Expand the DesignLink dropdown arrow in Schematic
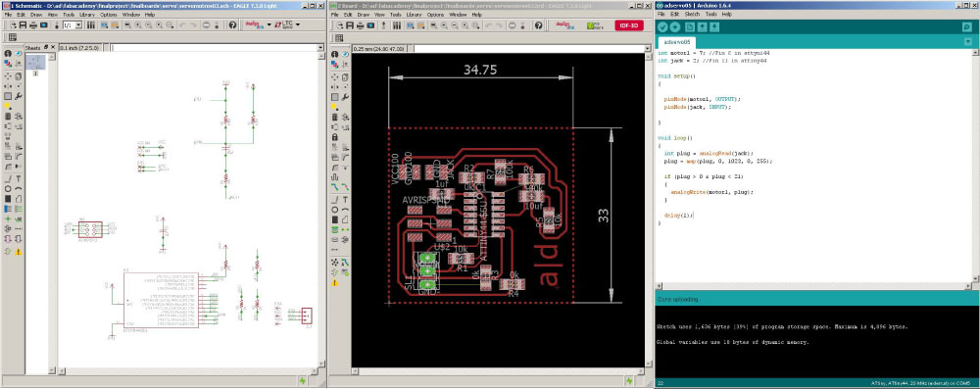 pos(269,25)
